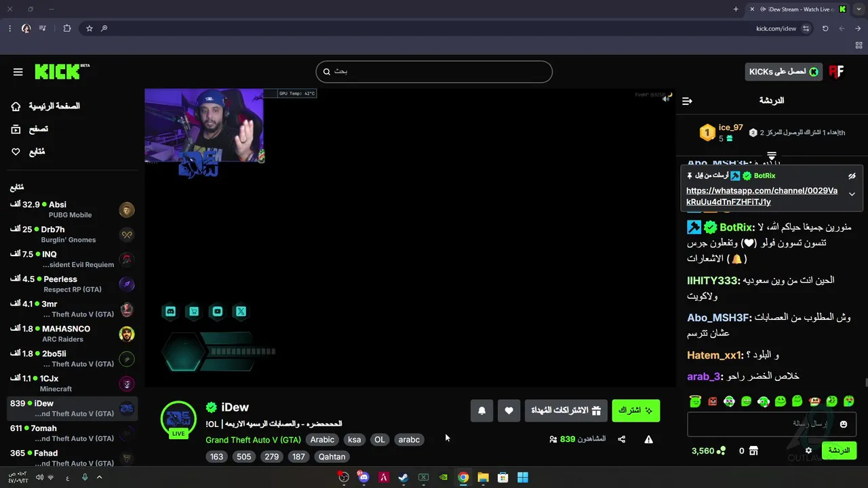Click the share stream icon
The height and width of the screenshot is (488, 868).
(622, 440)
